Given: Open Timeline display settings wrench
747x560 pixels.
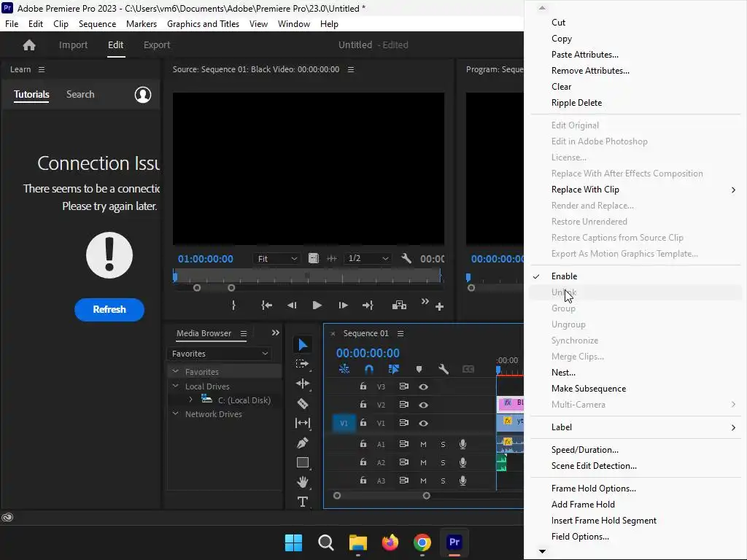Looking at the screenshot, I should (x=444, y=369).
